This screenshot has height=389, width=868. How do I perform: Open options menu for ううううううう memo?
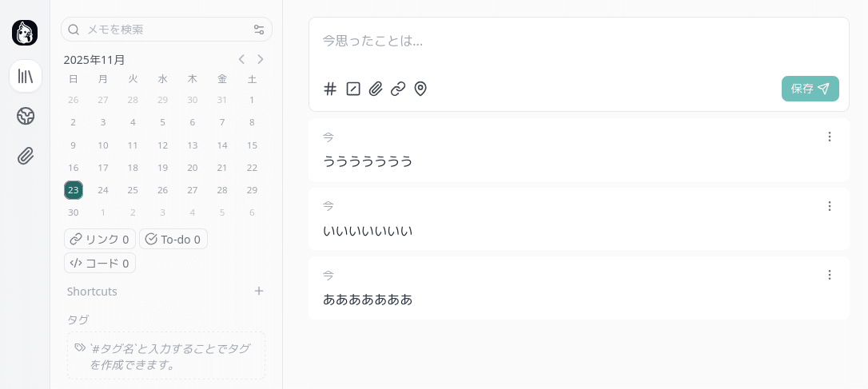pos(829,137)
